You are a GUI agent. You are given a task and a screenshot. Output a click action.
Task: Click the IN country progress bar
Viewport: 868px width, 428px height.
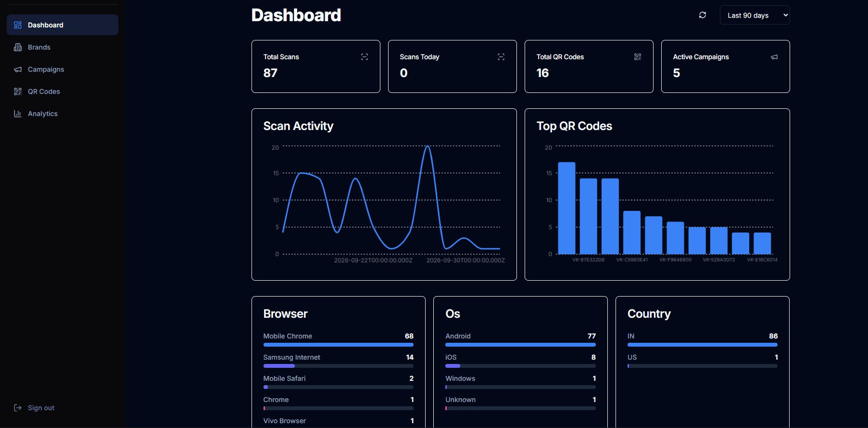pos(703,345)
